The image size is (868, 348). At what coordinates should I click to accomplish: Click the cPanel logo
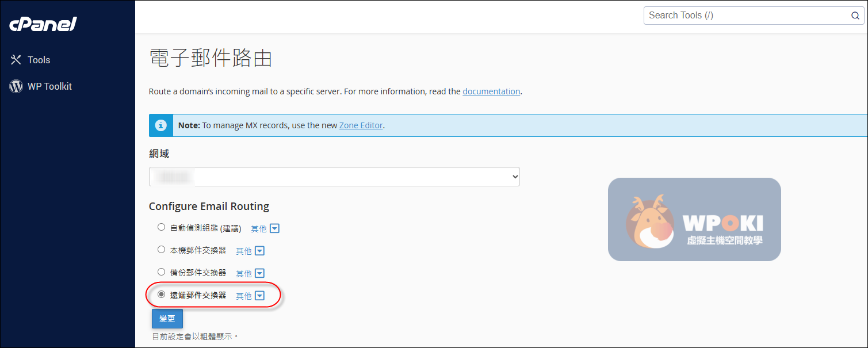(x=43, y=25)
